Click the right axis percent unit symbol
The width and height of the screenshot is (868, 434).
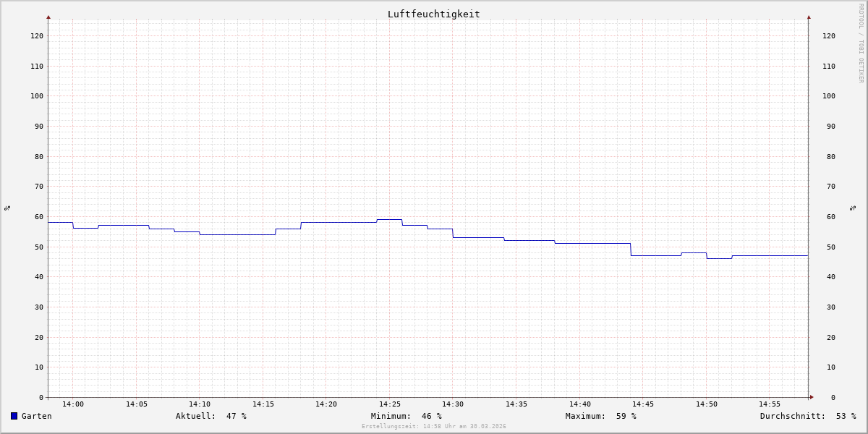[x=853, y=208]
